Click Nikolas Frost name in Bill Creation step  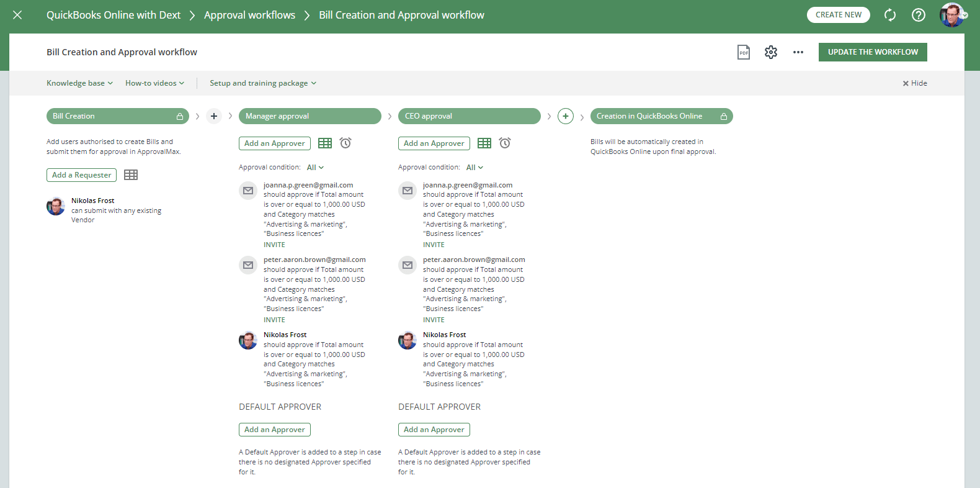(92, 201)
